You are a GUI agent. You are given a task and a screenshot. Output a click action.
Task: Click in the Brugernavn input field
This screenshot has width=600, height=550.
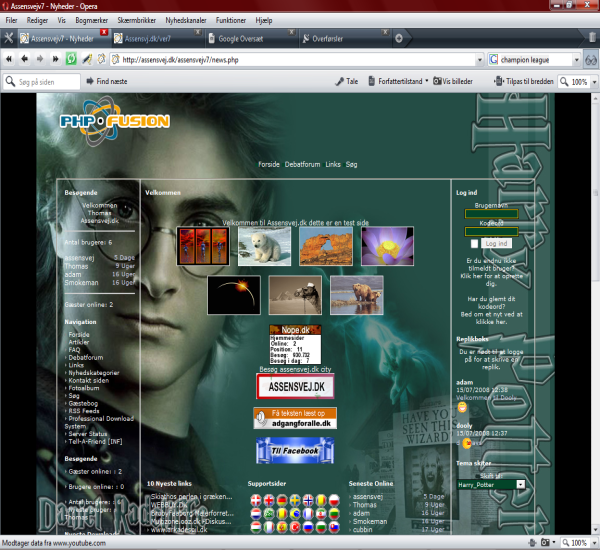(491, 214)
